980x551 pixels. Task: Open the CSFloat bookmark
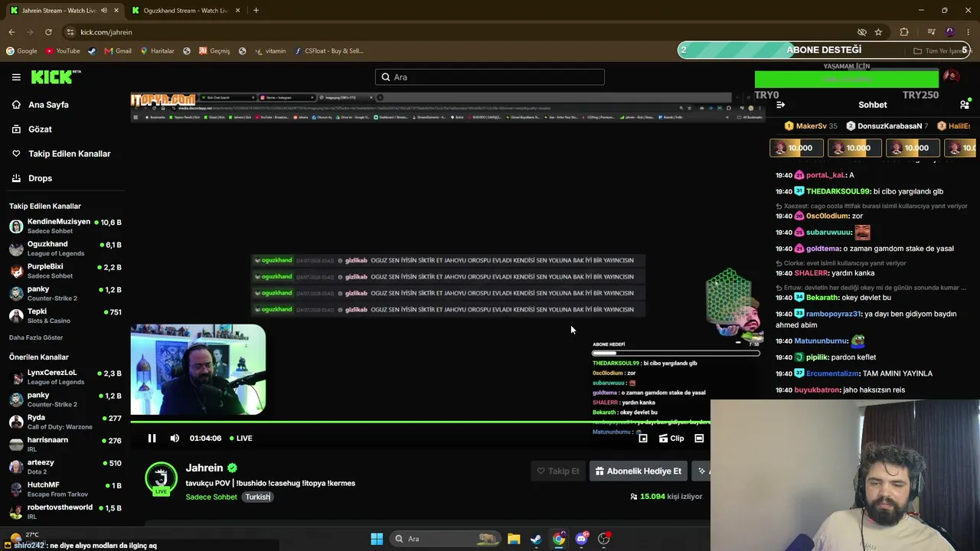pyautogui.click(x=328, y=51)
